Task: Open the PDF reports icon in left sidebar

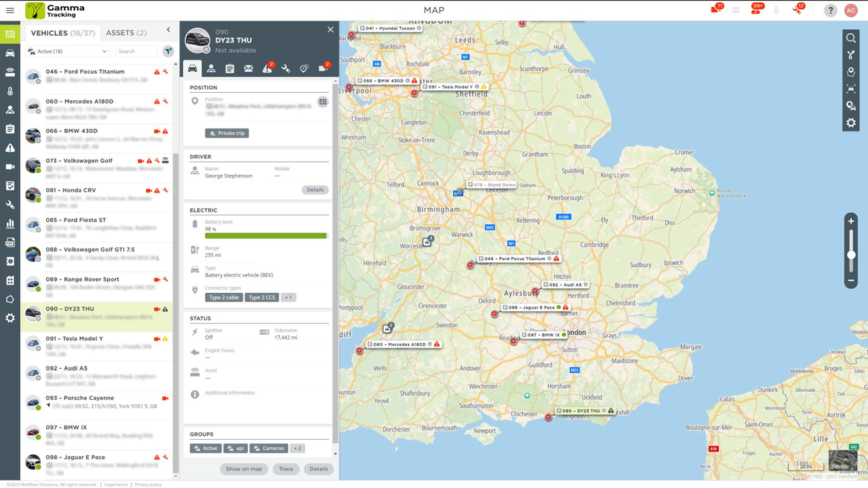Action: pyautogui.click(x=10, y=242)
